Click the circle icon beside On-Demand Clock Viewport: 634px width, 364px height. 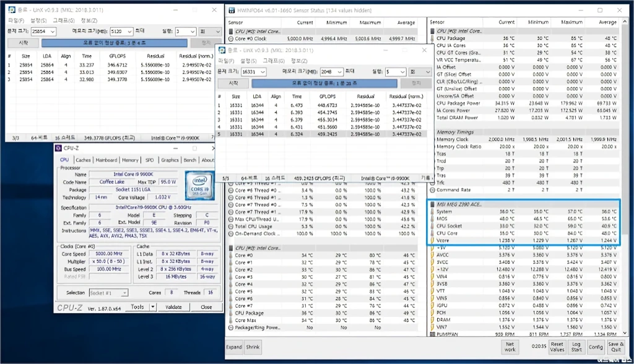coord(231,234)
